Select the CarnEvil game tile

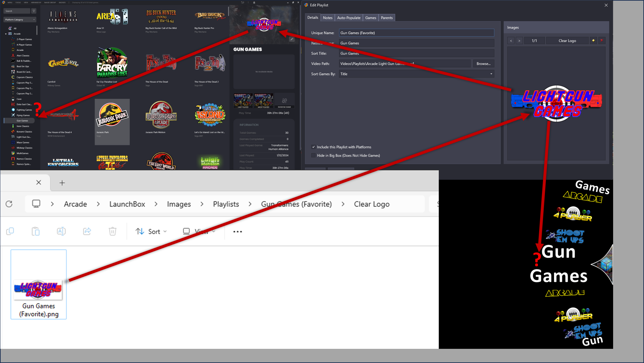[x=63, y=68]
